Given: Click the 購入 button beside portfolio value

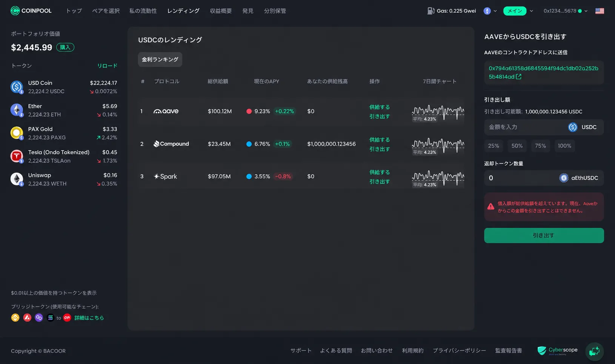Looking at the screenshot, I should (x=65, y=47).
